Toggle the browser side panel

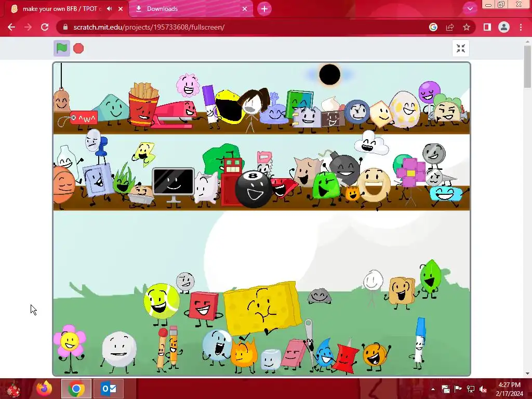pyautogui.click(x=487, y=27)
